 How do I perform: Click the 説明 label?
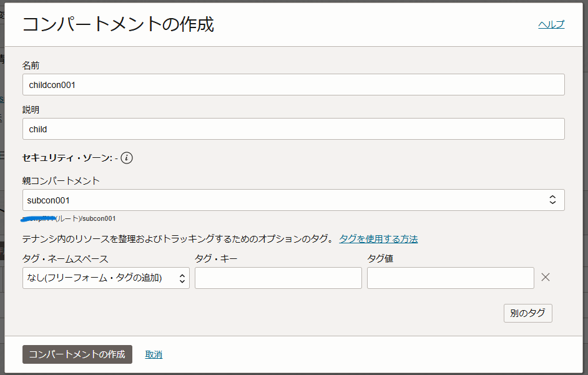[x=31, y=110]
